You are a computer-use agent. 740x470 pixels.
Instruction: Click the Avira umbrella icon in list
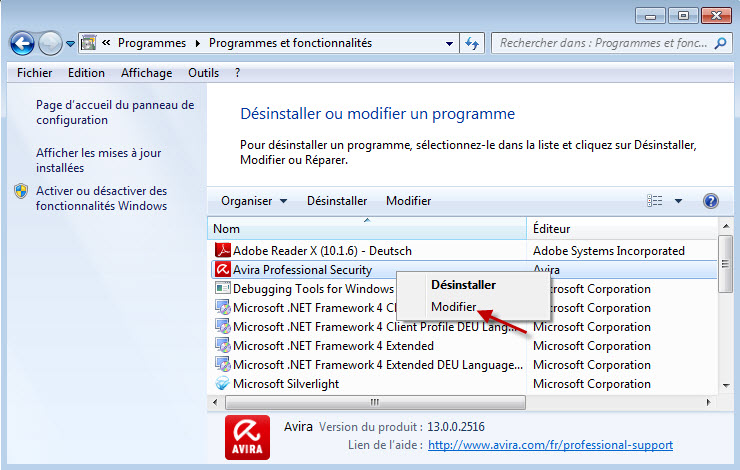(222, 269)
